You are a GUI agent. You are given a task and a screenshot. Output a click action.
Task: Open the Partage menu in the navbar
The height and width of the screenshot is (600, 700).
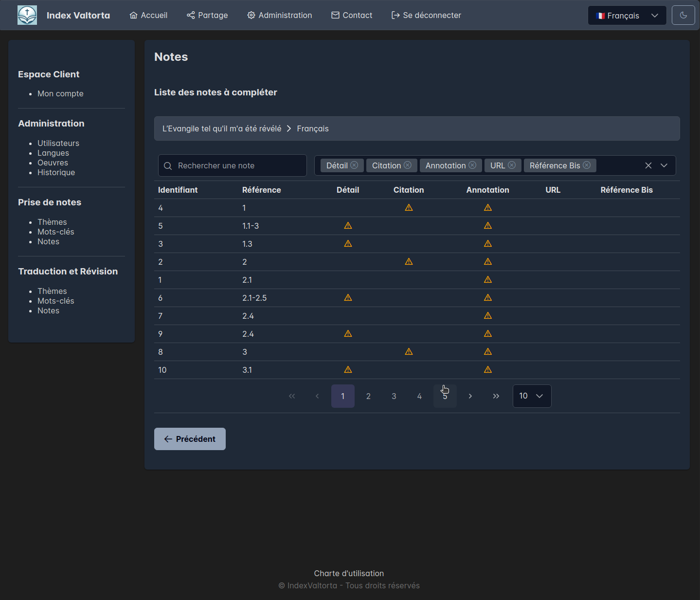(x=207, y=16)
